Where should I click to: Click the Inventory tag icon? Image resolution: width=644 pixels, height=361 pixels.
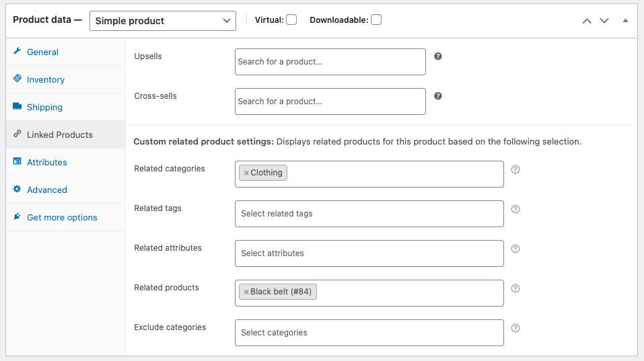(17, 79)
